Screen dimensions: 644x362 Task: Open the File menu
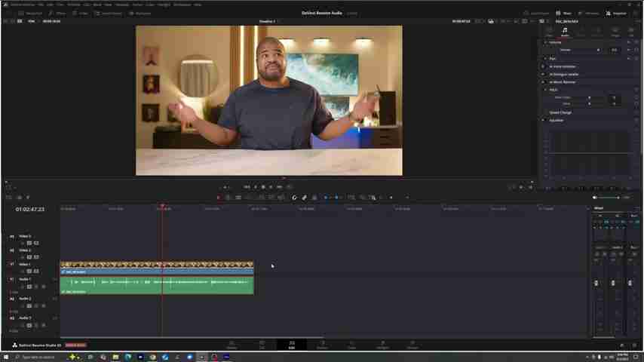pos(41,5)
